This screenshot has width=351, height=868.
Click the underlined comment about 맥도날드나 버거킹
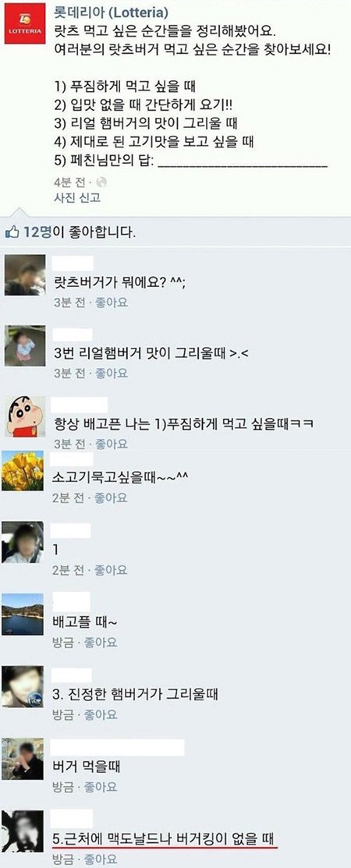(163, 837)
